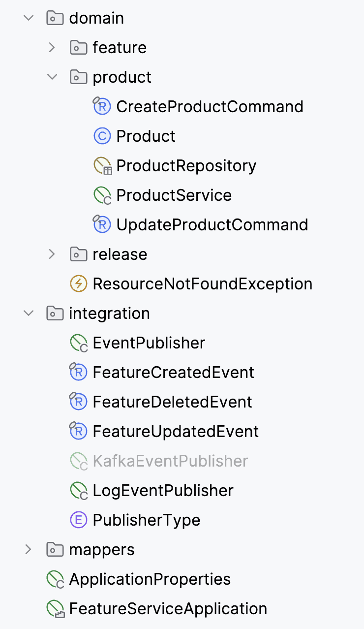Click the greyed KafkaEventPublisher icon

coord(79,461)
